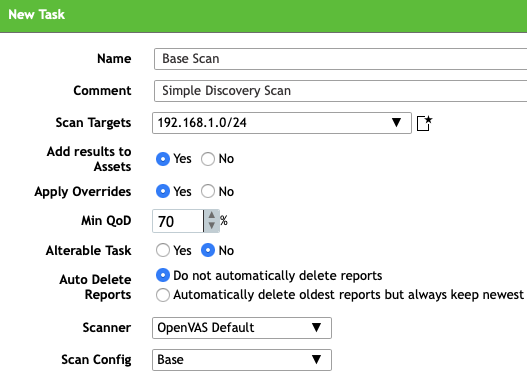Click the Scan Targets label
The width and height of the screenshot is (527, 378).
93,123
